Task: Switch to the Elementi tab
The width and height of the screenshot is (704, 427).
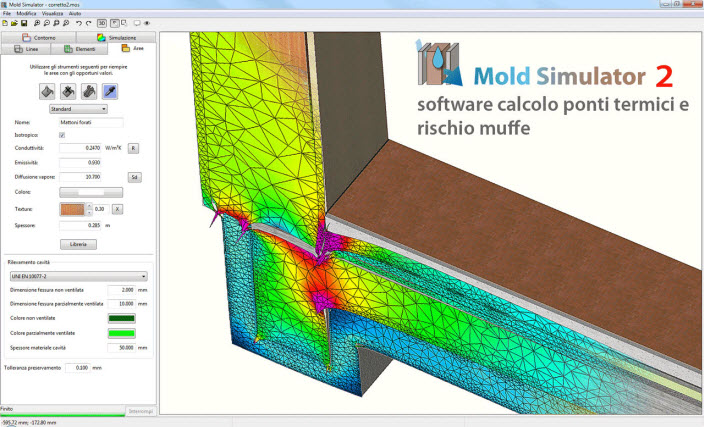Action: [x=79, y=49]
